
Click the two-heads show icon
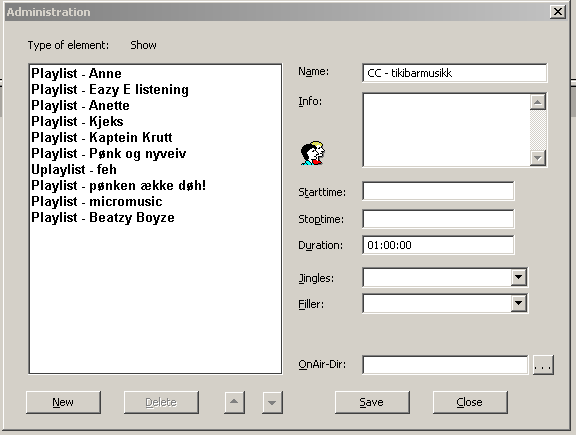pos(313,153)
